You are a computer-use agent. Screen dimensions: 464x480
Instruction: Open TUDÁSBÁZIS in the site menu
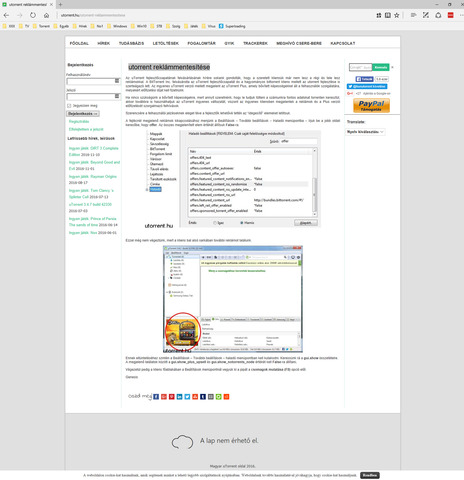[131, 43]
